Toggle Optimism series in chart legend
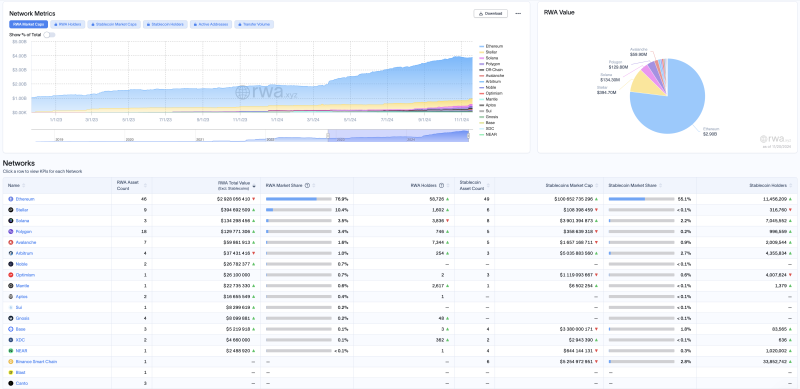 [x=491, y=93]
